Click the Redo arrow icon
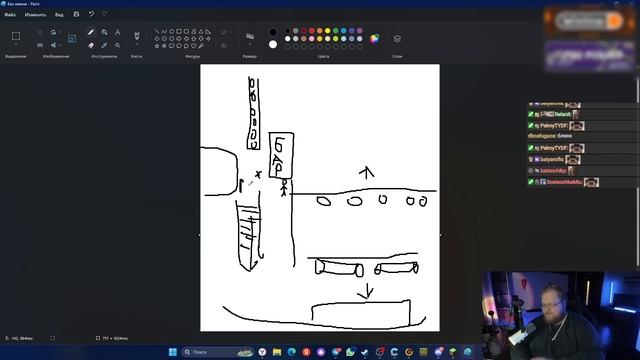640x360 pixels. [104, 14]
